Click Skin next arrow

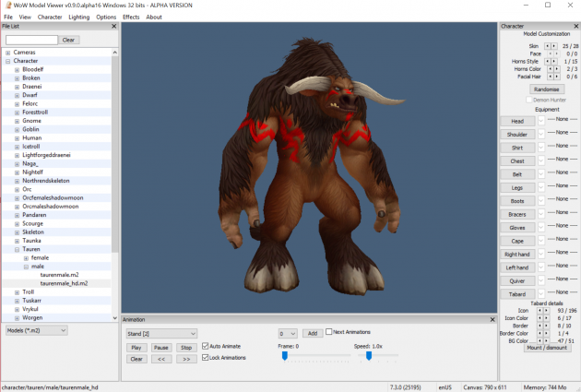[x=554, y=46]
